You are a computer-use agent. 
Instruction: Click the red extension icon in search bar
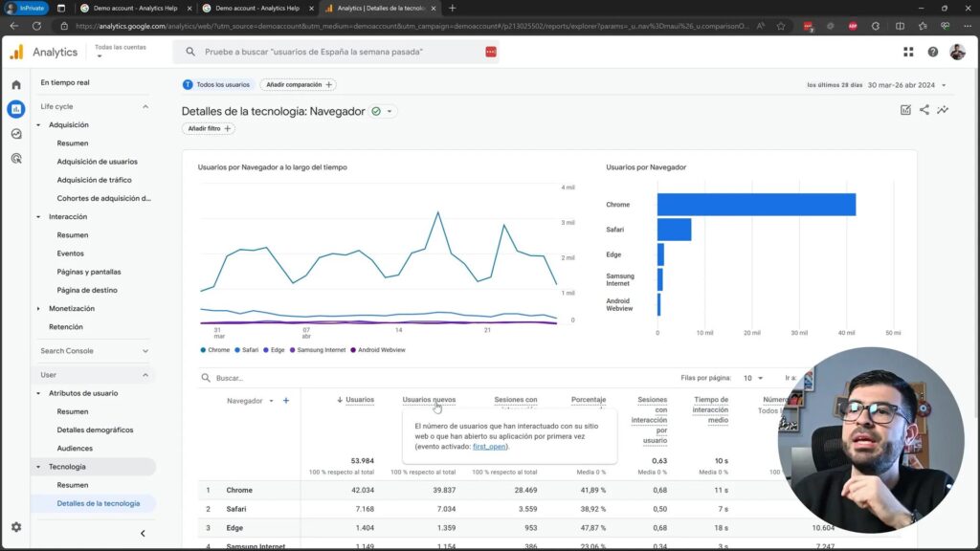pyautogui.click(x=491, y=52)
